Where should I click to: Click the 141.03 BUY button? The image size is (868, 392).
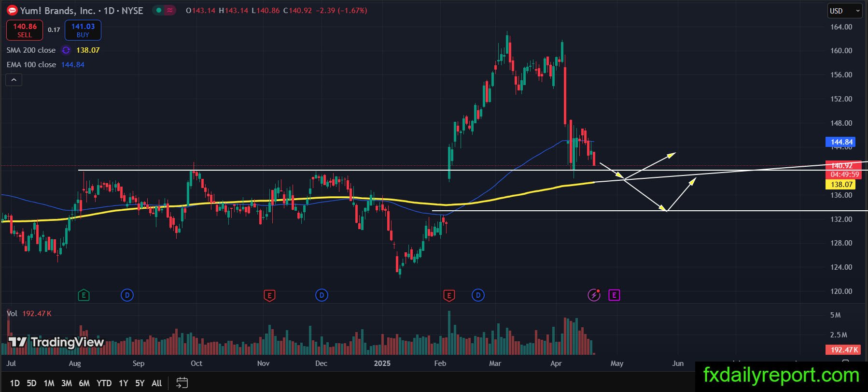point(83,30)
